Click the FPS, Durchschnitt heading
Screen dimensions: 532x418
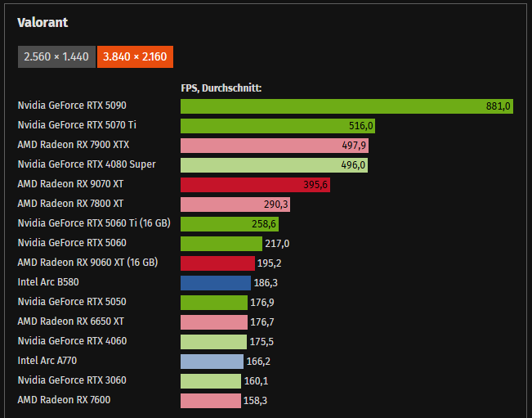pos(221,88)
